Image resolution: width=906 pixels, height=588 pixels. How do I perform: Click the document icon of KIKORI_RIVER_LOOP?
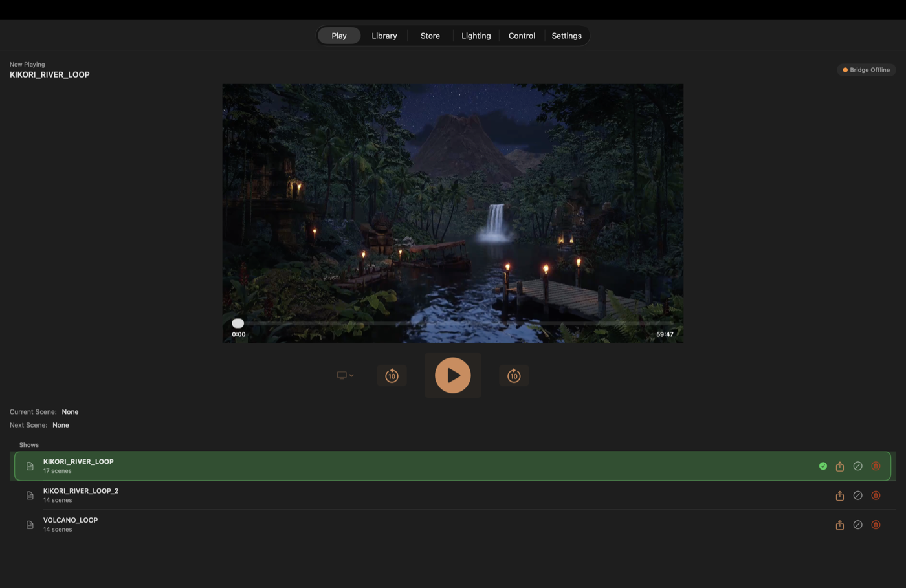click(x=30, y=466)
